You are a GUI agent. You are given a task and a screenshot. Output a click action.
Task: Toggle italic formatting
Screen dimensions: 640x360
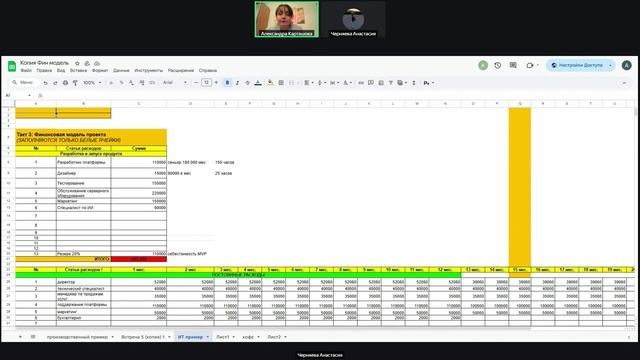(238, 83)
